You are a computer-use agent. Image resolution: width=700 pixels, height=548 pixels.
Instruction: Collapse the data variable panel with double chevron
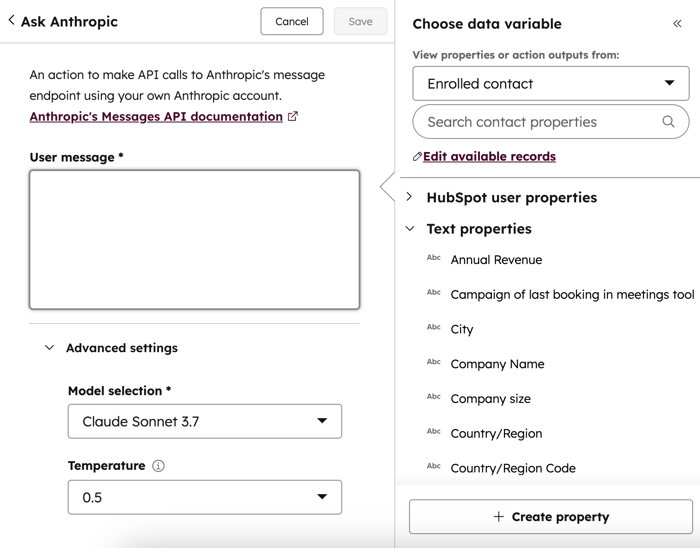(x=677, y=24)
